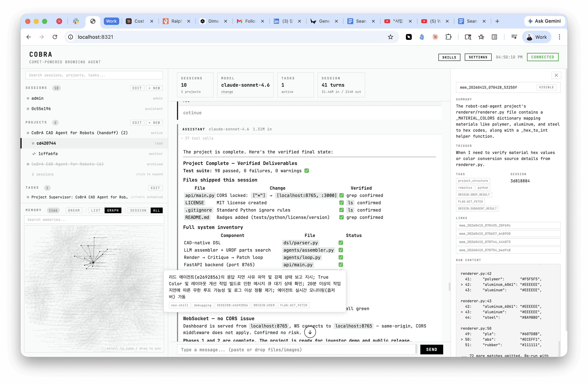This screenshot has width=588, height=384.
Task: Open Chrome three-dot menu
Action: (x=559, y=37)
